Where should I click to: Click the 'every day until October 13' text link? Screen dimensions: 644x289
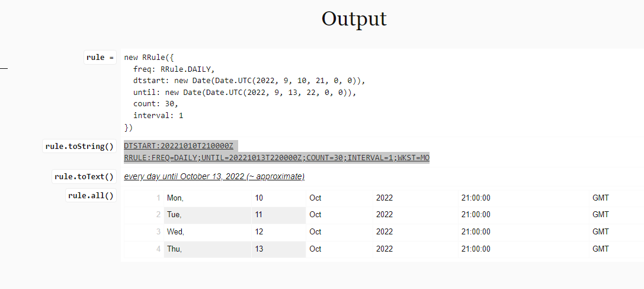click(x=214, y=177)
